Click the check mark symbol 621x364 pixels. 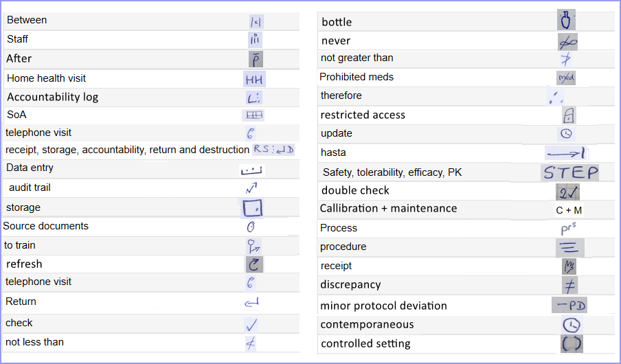pyautogui.click(x=251, y=325)
